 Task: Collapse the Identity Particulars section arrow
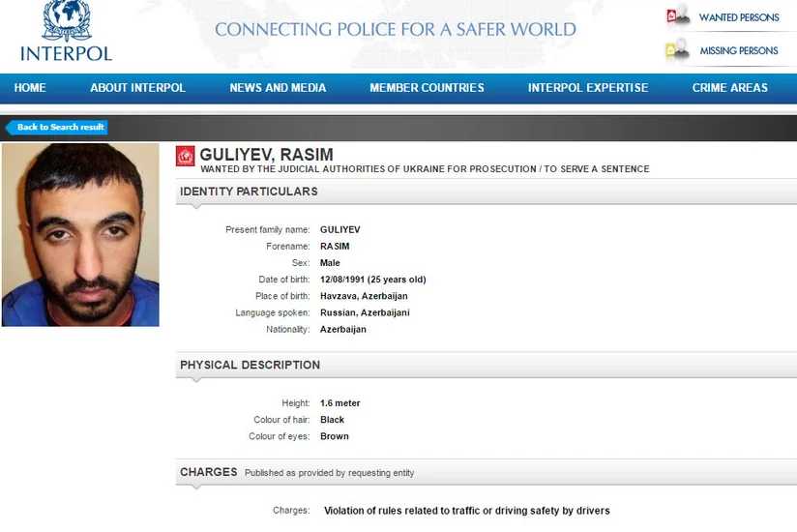click(196, 207)
